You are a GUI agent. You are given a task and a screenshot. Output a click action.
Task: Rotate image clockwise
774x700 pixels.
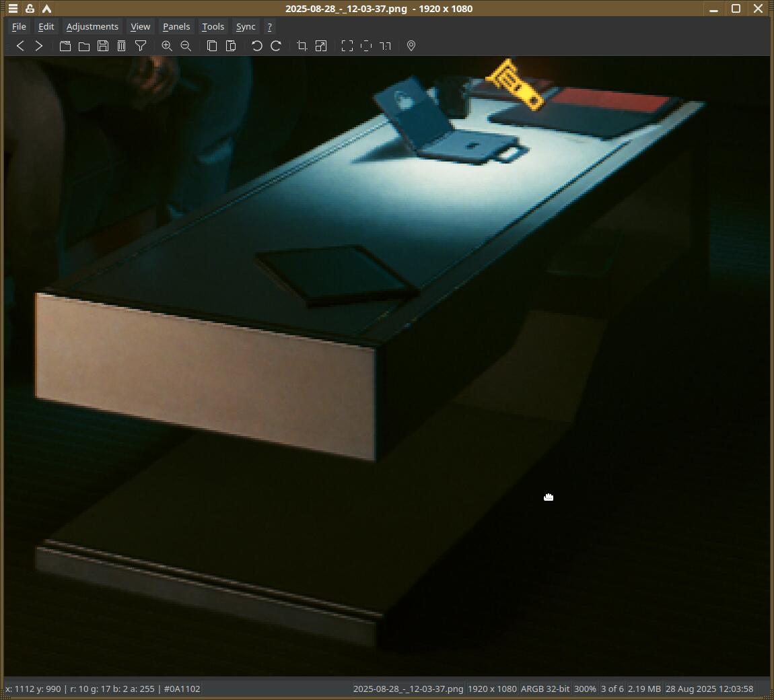pyautogui.click(x=276, y=46)
